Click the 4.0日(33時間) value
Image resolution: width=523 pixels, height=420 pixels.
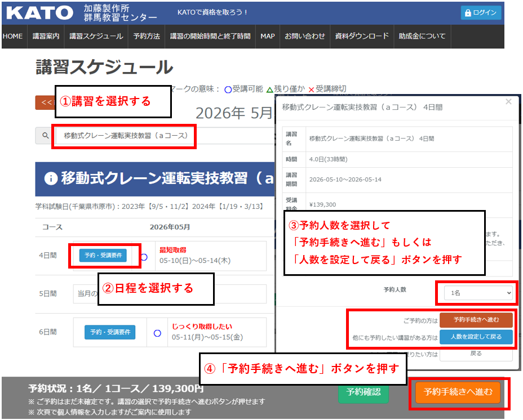click(328, 159)
